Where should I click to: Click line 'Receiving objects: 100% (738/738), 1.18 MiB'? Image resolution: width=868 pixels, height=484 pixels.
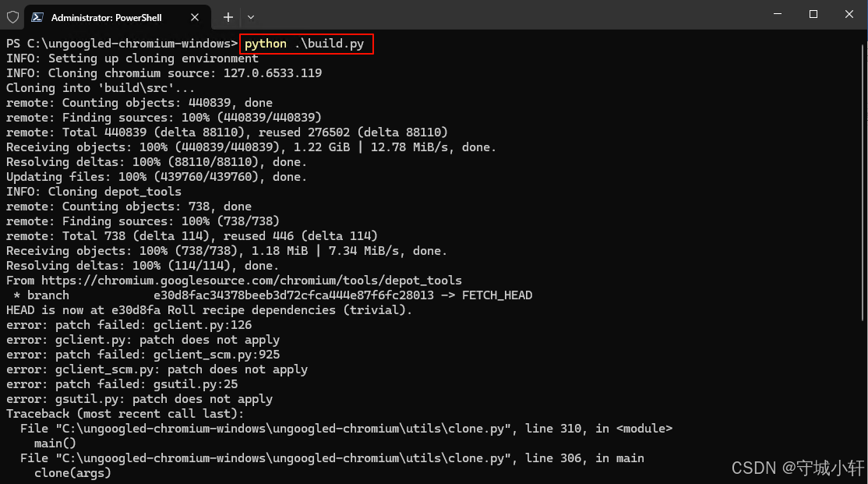227,251
